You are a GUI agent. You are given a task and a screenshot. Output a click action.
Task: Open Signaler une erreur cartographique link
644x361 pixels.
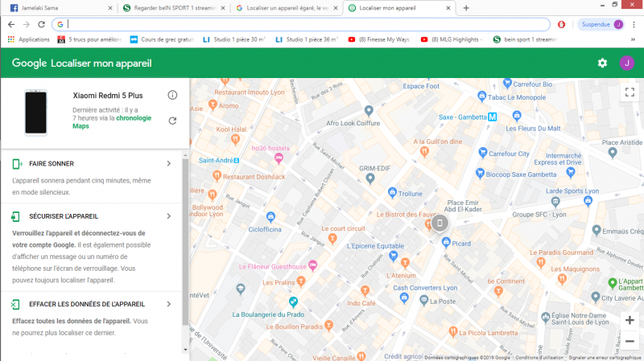605,358
